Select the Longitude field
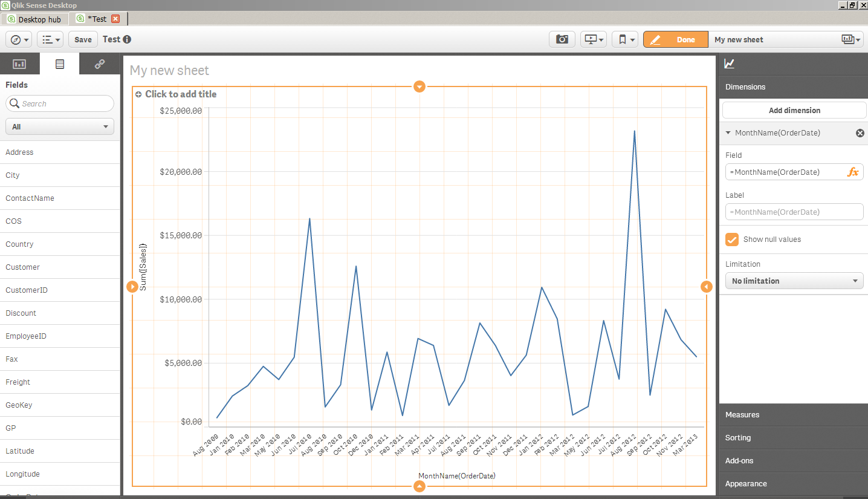Screen dimensions: 868x499 60,474
